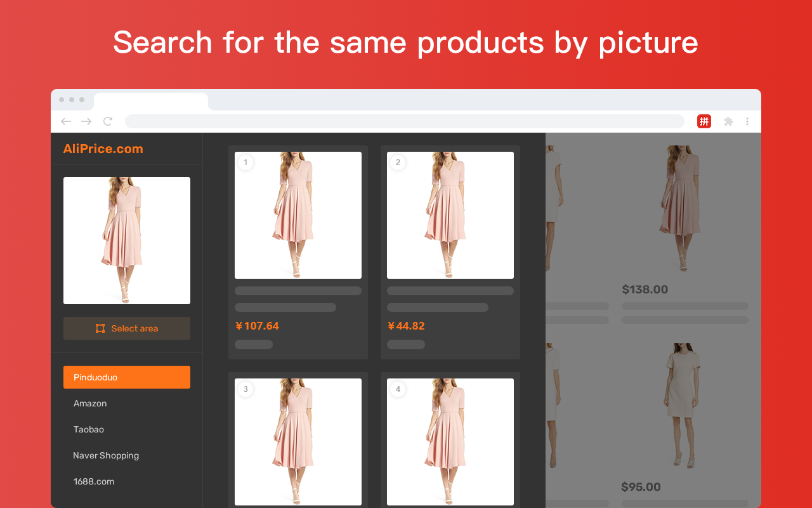Switch to Taobao search source
Image resolution: width=812 pixels, height=508 pixels.
point(89,429)
